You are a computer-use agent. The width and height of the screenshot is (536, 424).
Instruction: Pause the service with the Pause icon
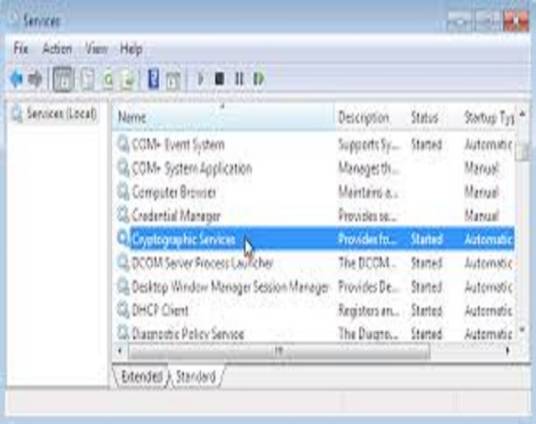239,79
